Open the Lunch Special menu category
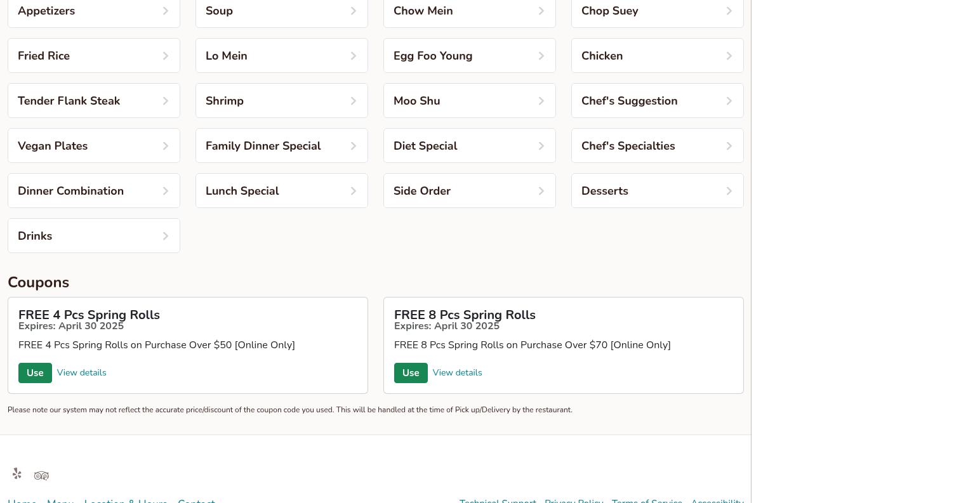This screenshot has width=980, height=503. coord(281,191)
